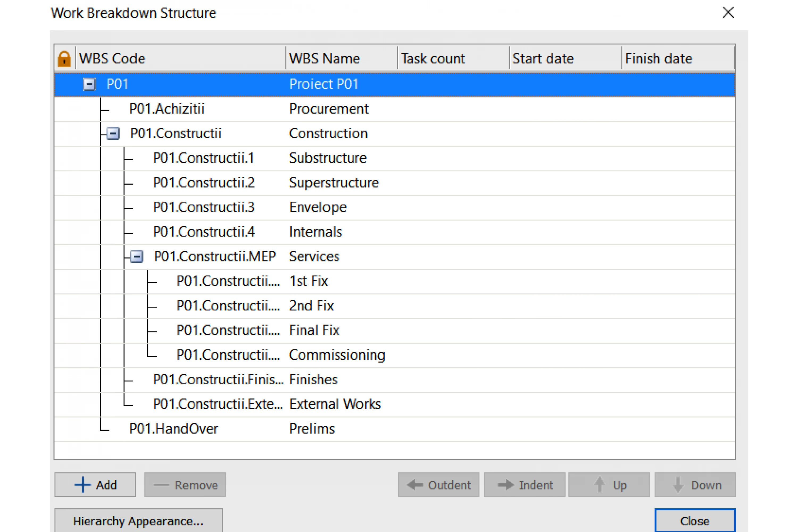Image resolution: width=798 pixels, height=532 pixels.
Task: Close the window using the X
Action: (728, 13)
